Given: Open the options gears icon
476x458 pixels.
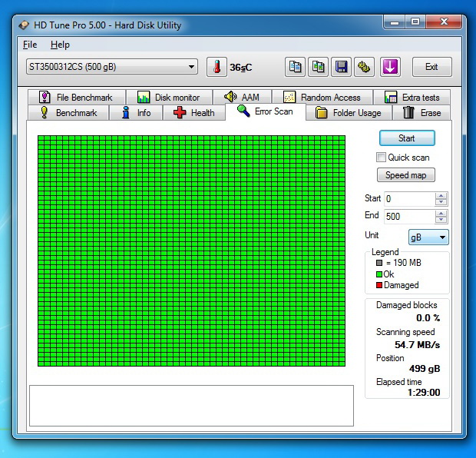Looking at the screenshot, I should click(x=364, y=67).
